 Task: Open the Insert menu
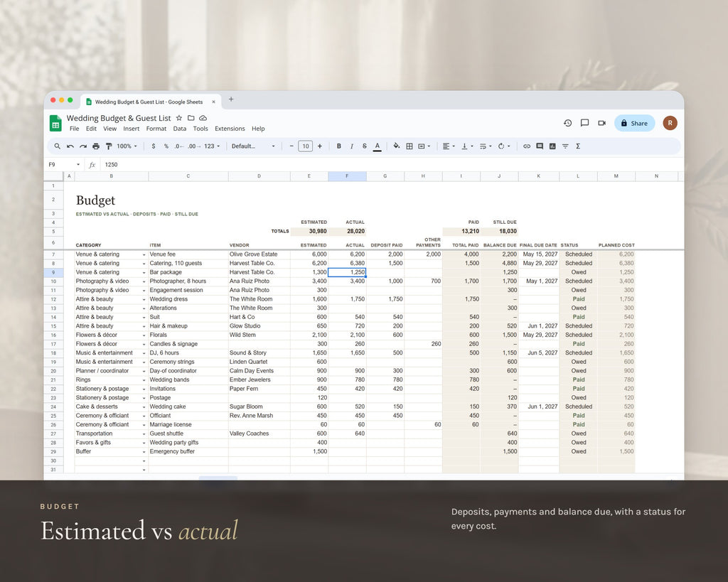tap(132, 129)
